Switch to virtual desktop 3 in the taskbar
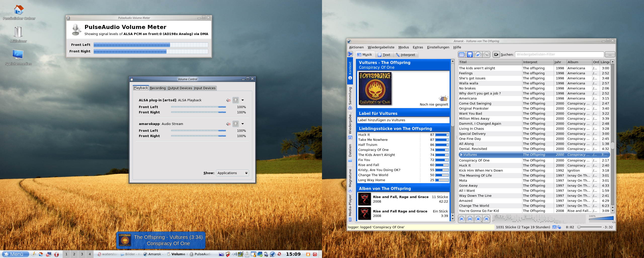 point(82,254)
